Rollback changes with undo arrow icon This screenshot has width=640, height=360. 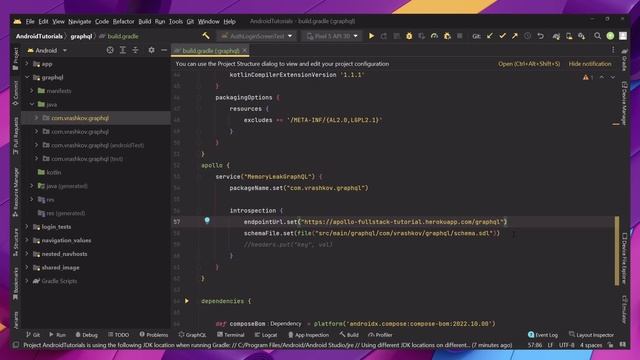(x=540, y=36)
